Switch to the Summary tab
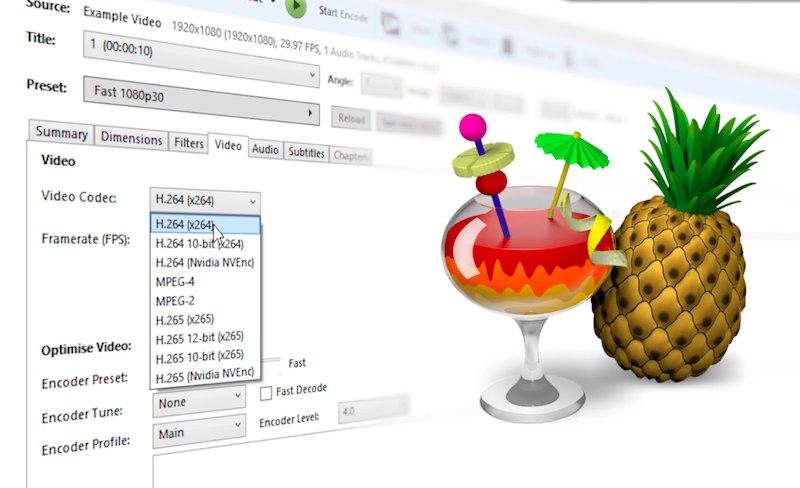Screen dimensions: 800x488 61,134
